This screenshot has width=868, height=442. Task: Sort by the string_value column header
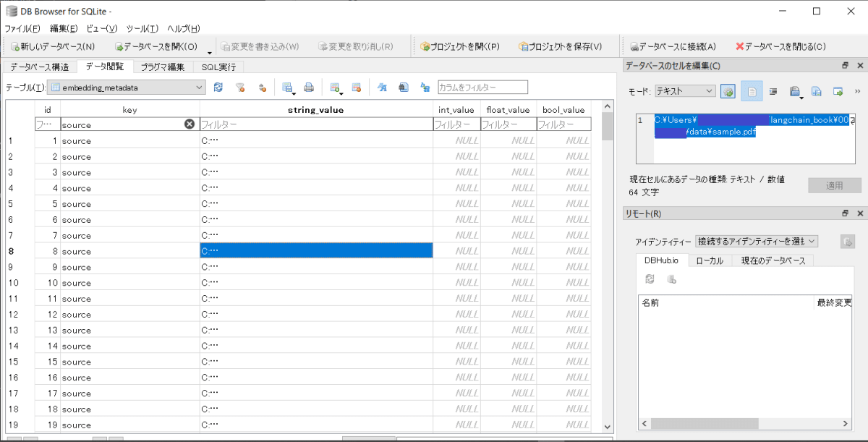coord(316,110)
